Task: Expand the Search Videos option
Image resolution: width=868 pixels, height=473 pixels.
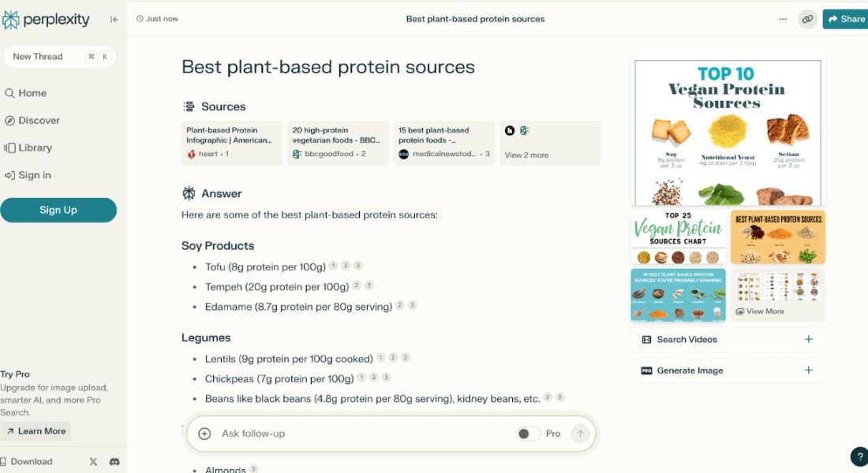Action: point(728,340)
